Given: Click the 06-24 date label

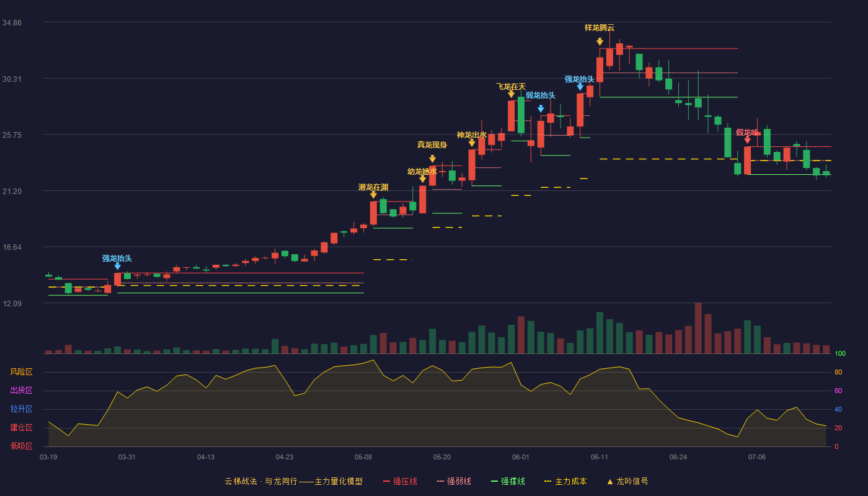Looking at the screenshot, I should click(x=678, y=457).
